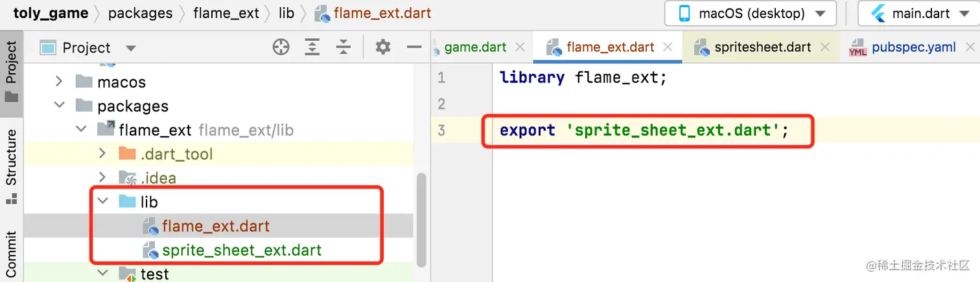Image resolution: width=980 pixels, height=282 pixels.
Task: Collapse the packages folder
Action: tap(60, 106)
